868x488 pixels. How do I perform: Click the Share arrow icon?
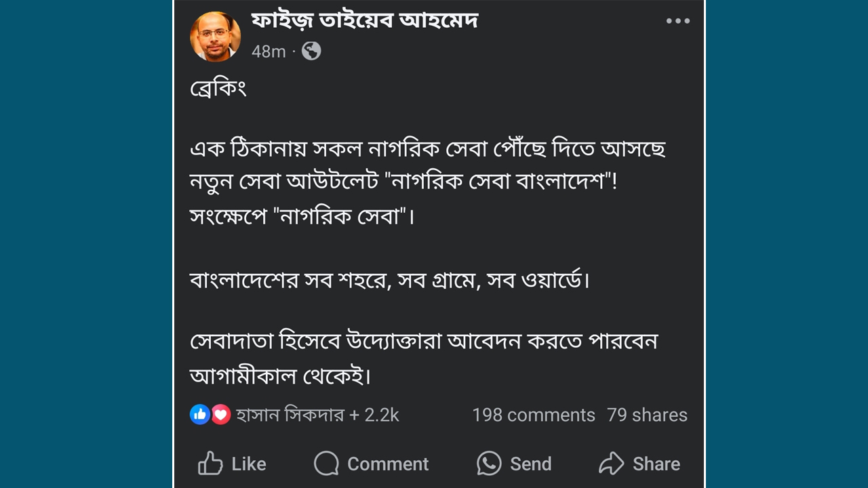click(x=611, y=464)
